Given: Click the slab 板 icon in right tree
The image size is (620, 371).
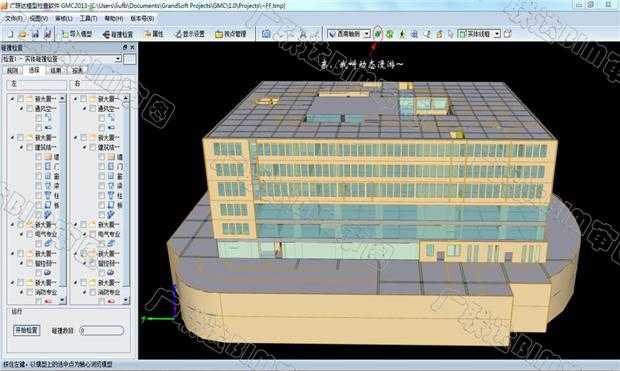Looking at the screenshot, I should click(x=111, y=205).
